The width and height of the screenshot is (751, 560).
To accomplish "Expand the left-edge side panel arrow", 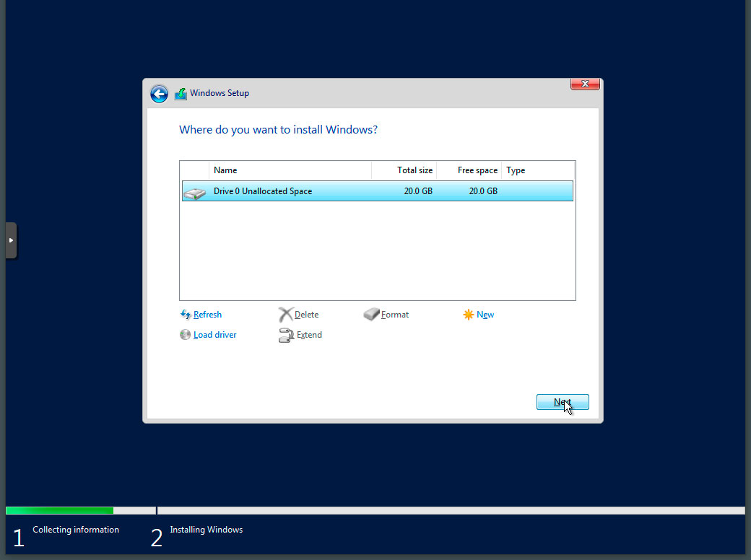I will (11, 240).
